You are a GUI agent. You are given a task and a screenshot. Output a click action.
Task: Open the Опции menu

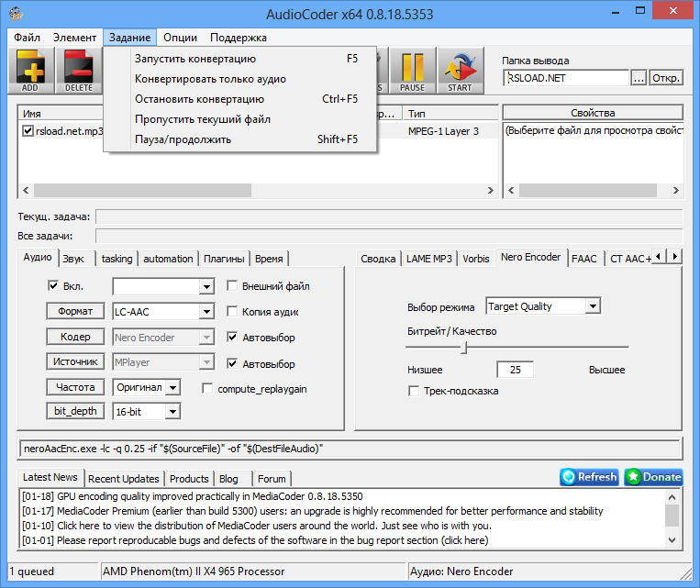[181, 38]
